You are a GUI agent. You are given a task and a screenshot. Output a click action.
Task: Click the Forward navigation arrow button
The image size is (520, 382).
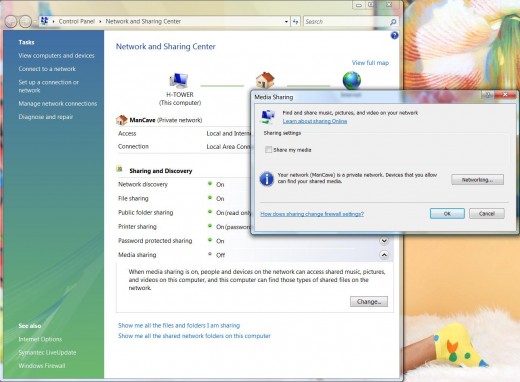[x=25, y=22]
